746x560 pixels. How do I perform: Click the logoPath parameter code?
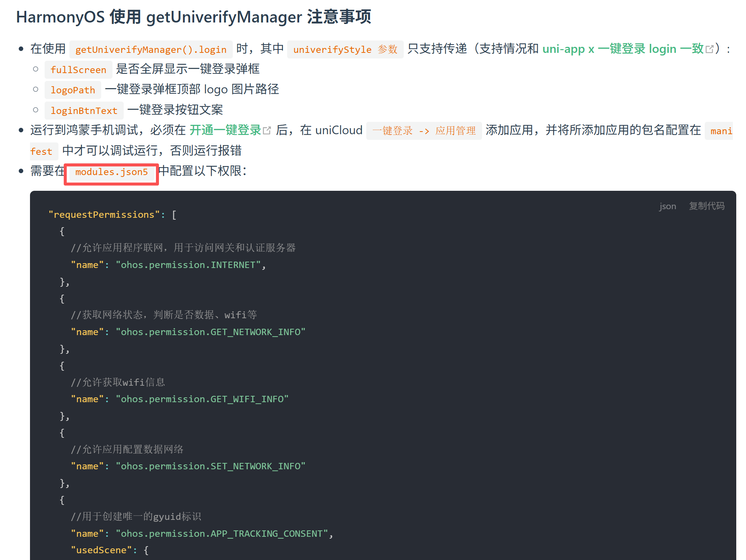pos(73,90)
